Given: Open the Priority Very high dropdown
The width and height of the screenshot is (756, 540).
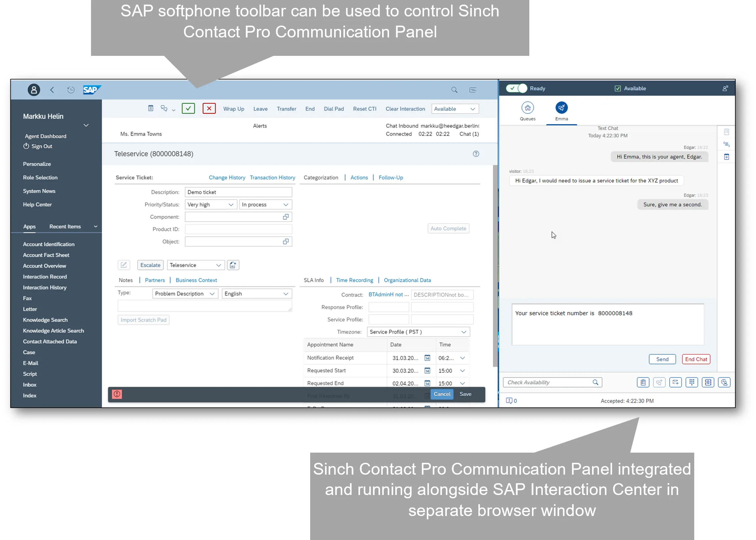Looking at the screenshot, I should [211, 205].
